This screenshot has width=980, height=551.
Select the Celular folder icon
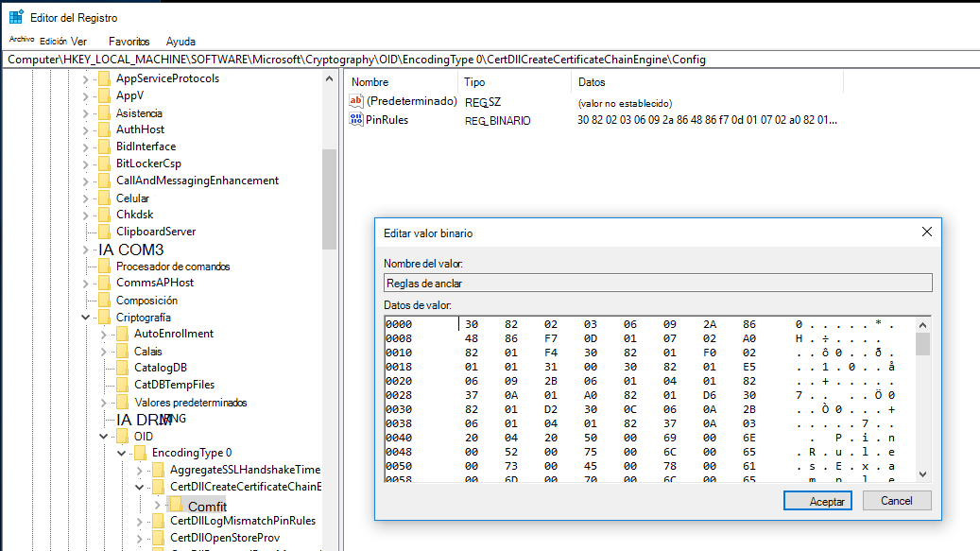pyautogui.click(x=105, y=198)
